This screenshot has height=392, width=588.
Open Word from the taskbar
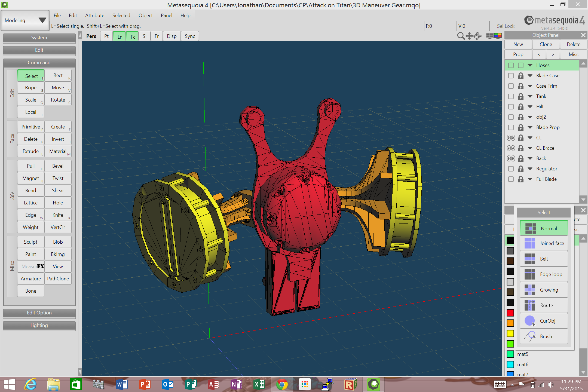click(122, 384)
